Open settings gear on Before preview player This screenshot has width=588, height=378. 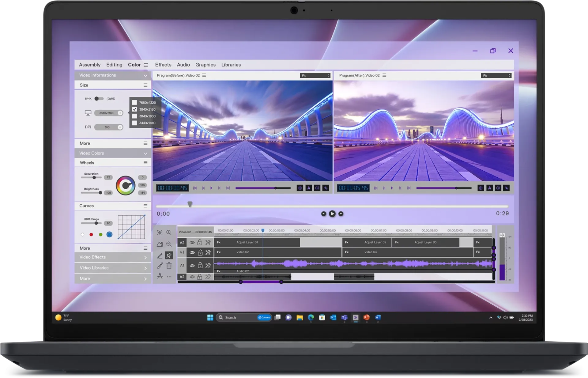[300, 188]
